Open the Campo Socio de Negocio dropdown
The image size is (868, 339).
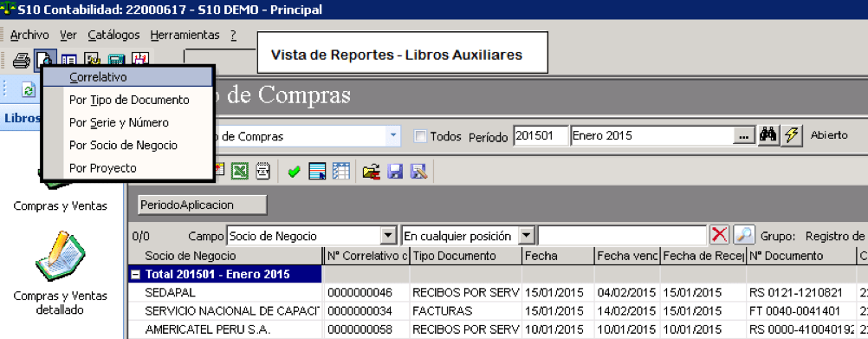389,236
